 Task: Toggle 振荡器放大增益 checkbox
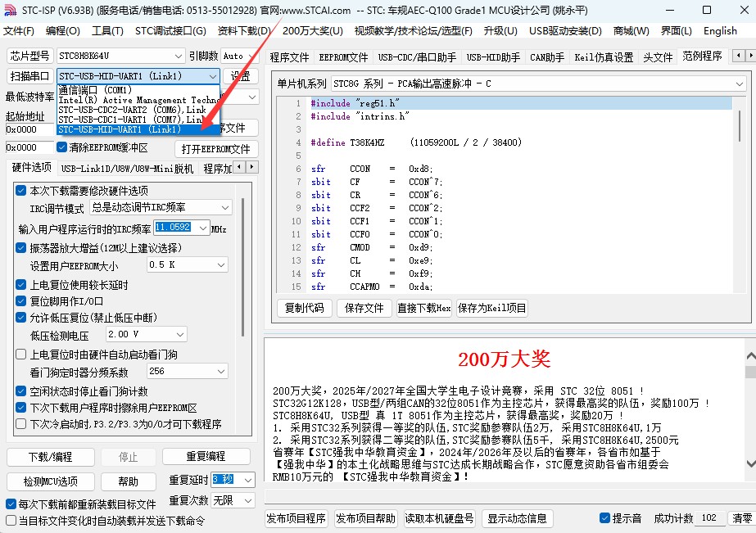coord(20,248)
